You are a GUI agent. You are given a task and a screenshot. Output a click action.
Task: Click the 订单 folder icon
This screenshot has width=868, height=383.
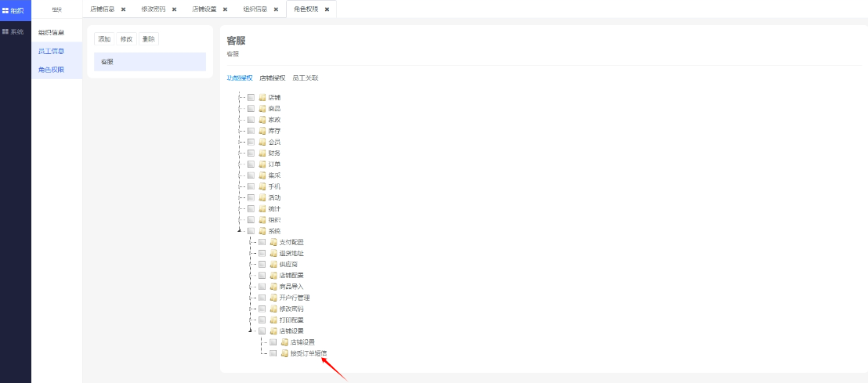262,164
